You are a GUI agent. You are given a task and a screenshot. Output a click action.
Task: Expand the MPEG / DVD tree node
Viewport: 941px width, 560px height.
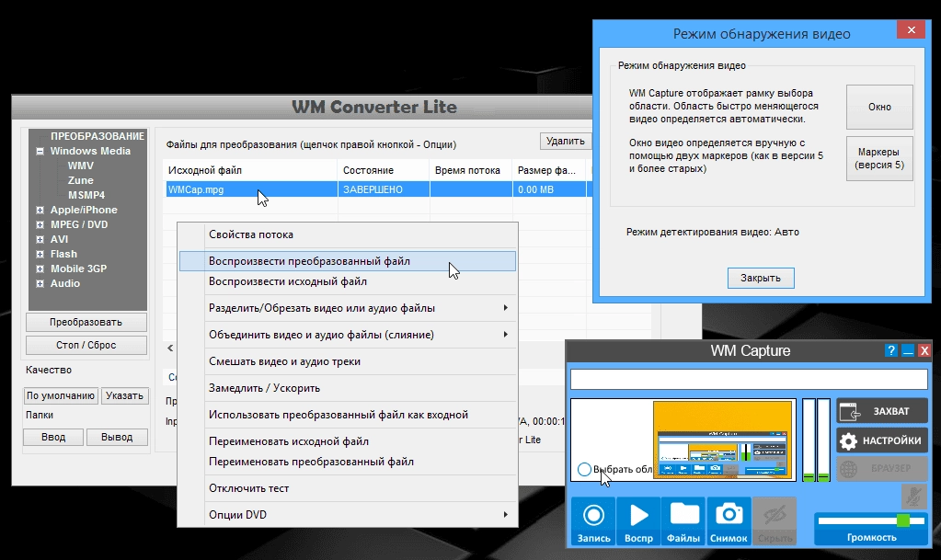pos(40,224)
